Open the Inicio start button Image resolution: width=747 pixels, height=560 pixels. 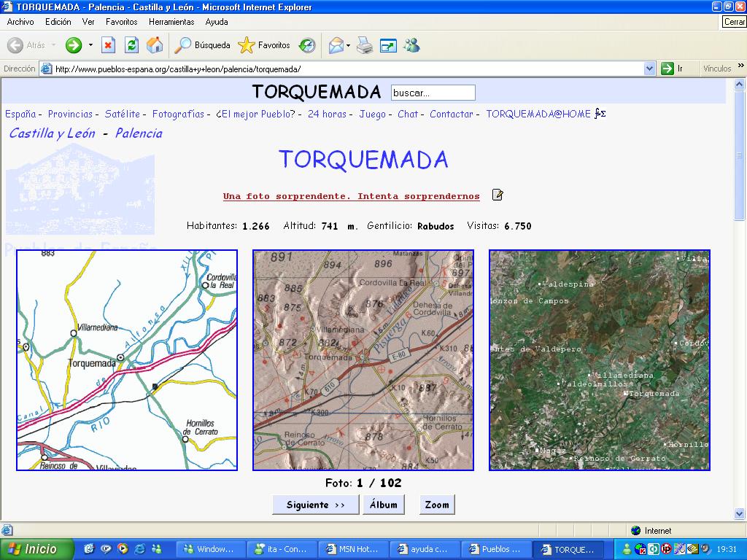click(x=37, y=549)
